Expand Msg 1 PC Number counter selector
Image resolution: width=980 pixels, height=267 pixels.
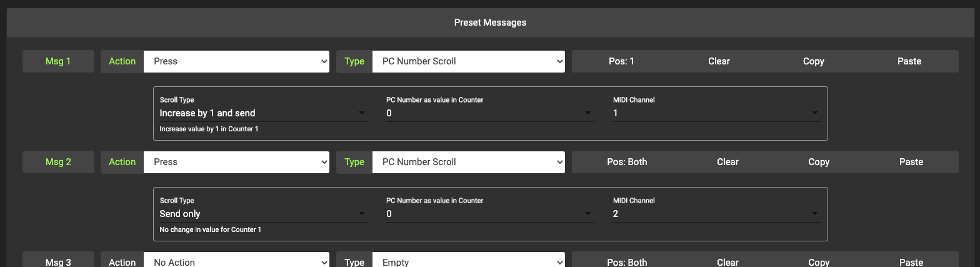click(489, 113)
